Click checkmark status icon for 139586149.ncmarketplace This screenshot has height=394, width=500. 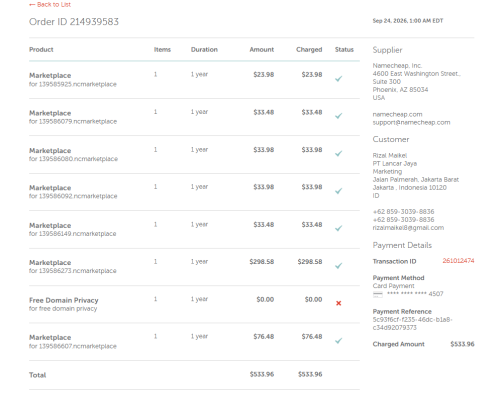[338, 228]
